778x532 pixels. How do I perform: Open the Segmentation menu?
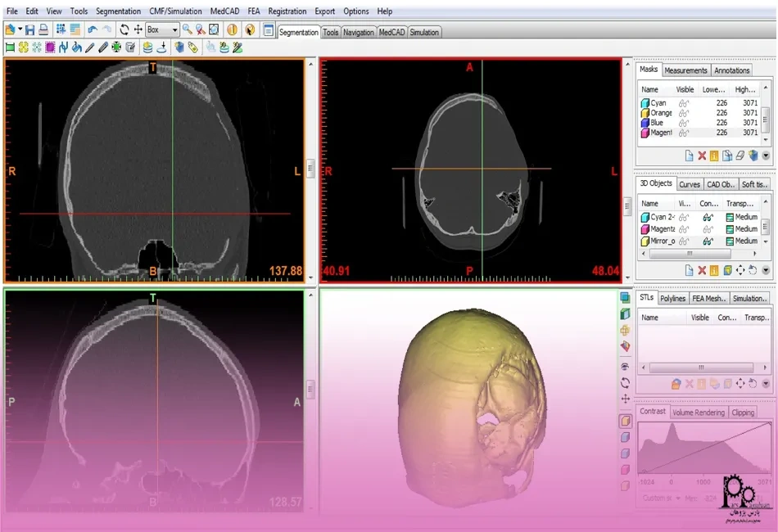[x=118, y=11]
